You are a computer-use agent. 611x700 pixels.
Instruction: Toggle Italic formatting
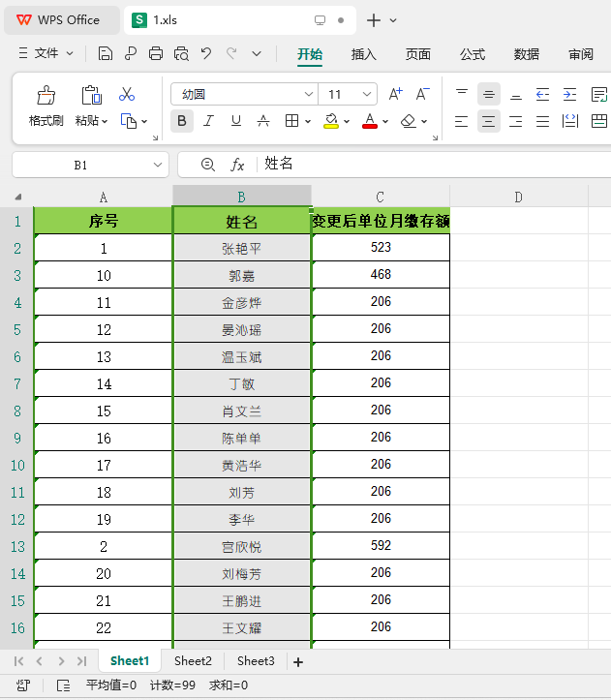click(x=208, y=121)
